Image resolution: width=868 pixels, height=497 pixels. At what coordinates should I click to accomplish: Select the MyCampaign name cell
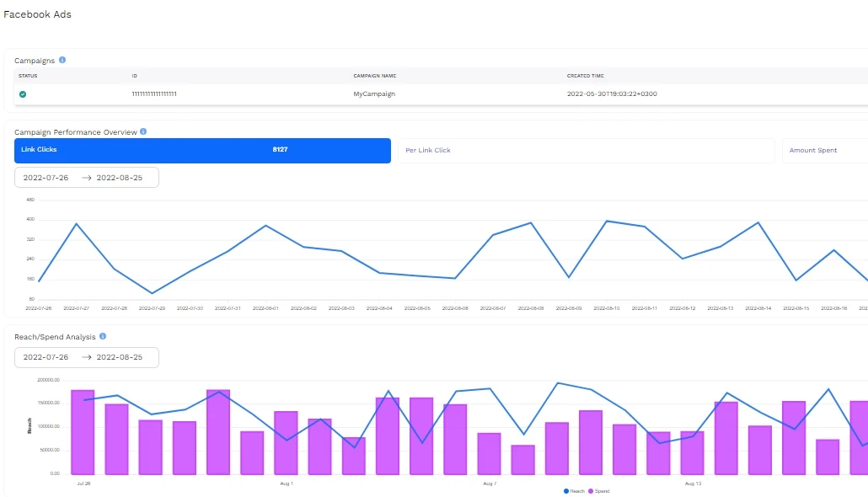374,94
